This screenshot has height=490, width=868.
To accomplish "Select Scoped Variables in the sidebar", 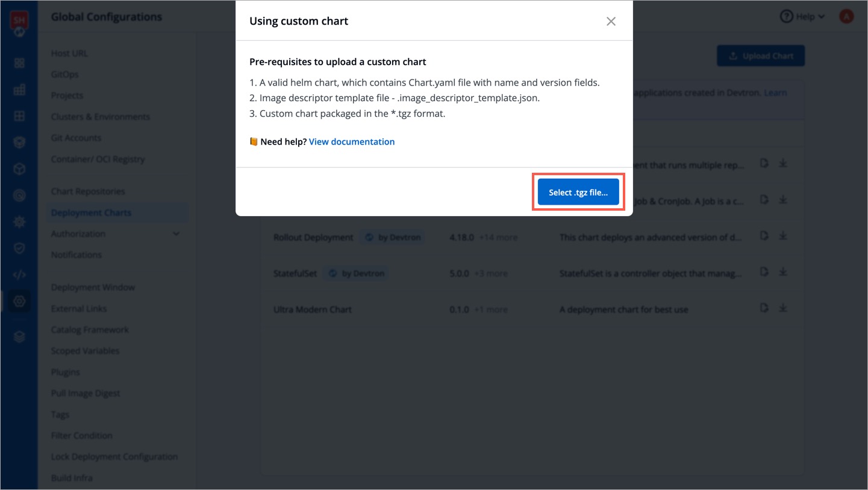I will pos(85,351).
